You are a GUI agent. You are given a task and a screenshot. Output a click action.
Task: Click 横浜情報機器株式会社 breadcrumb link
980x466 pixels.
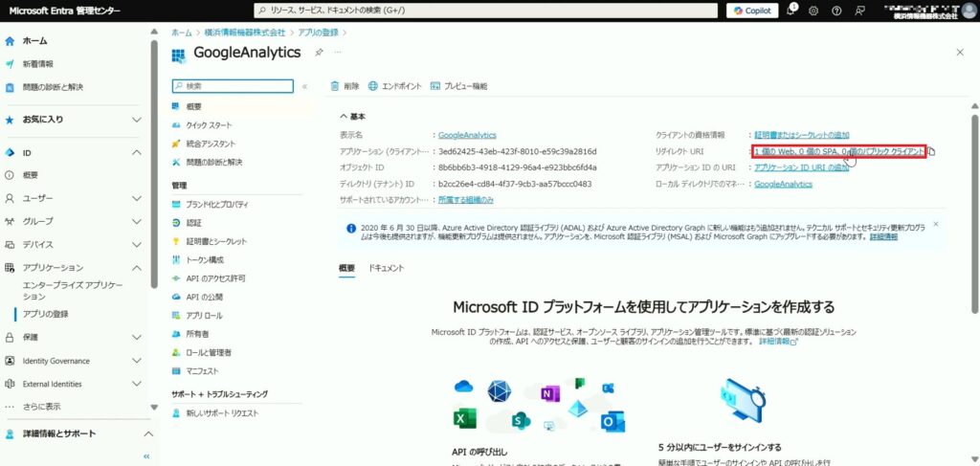(x=244, y=33)
